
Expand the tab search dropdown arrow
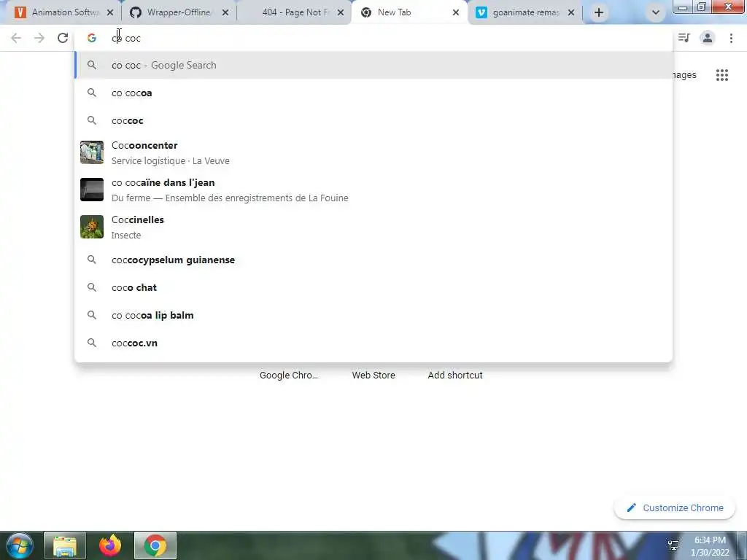point(656,12)
